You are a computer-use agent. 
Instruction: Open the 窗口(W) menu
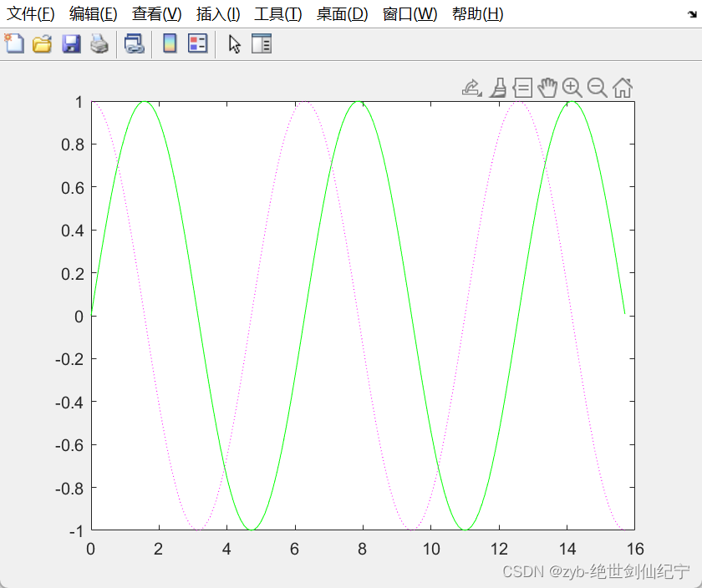point(409,14)
